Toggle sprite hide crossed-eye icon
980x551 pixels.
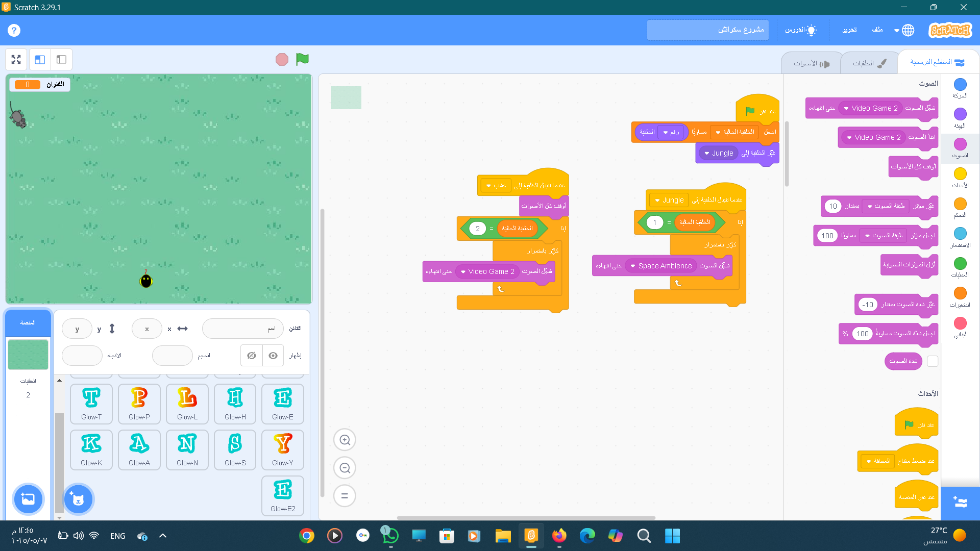252,356
